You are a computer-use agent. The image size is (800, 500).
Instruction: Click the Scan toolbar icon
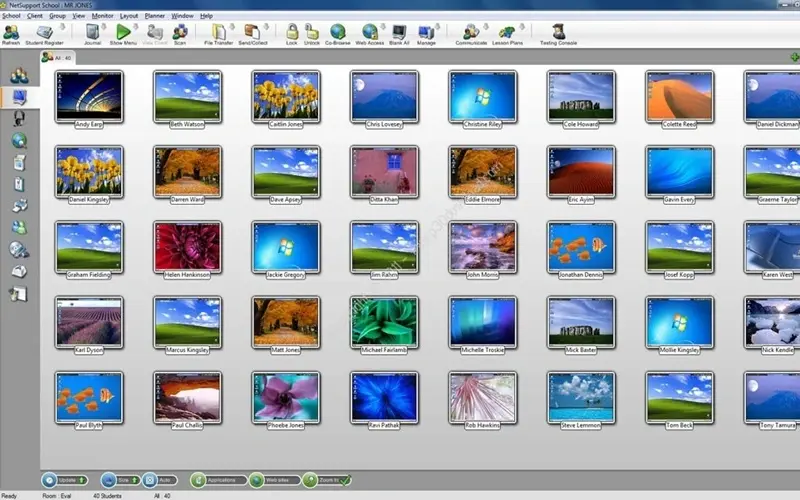[180, 32]
